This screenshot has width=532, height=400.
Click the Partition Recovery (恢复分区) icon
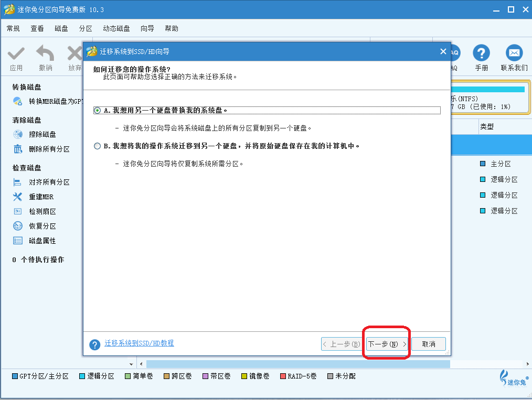point(18,226)
